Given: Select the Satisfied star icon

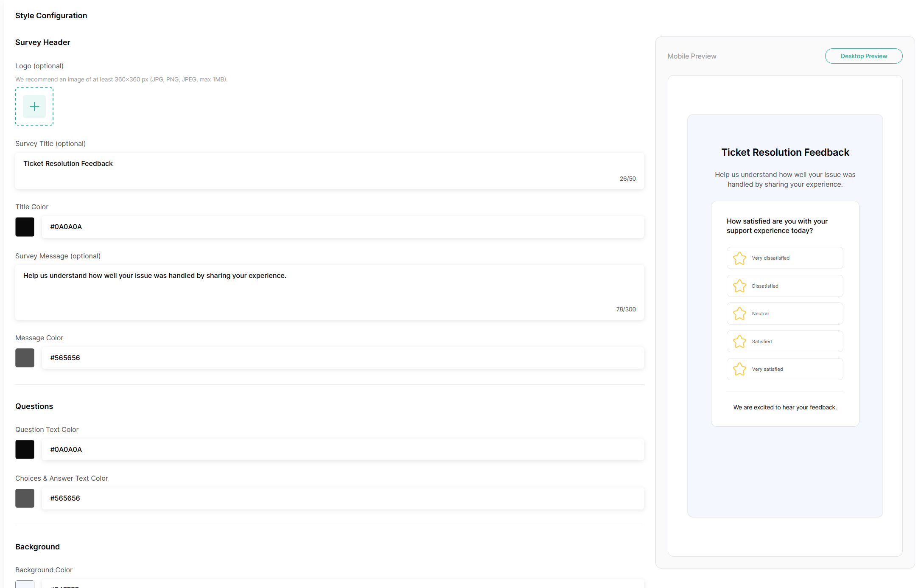Looking at the screenshot, I should point(739,342).
